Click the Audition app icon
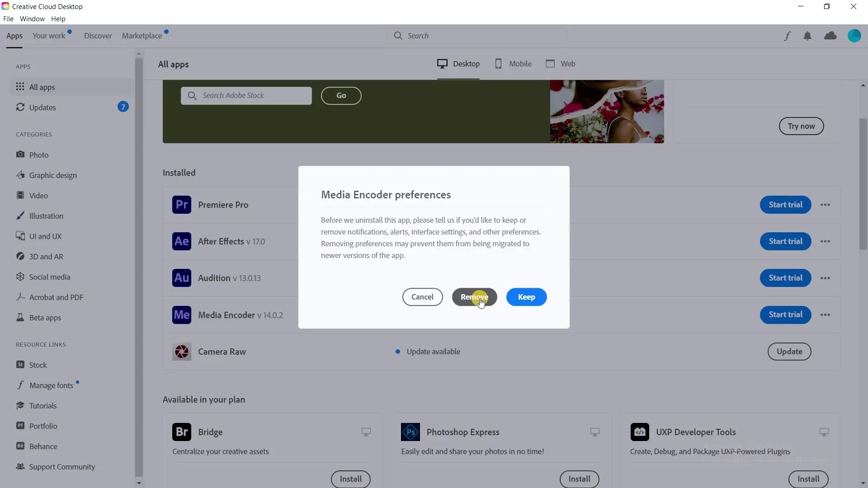The width and height of the screenshot is (868, 488). pyautogui.click(x=181, y=278)
